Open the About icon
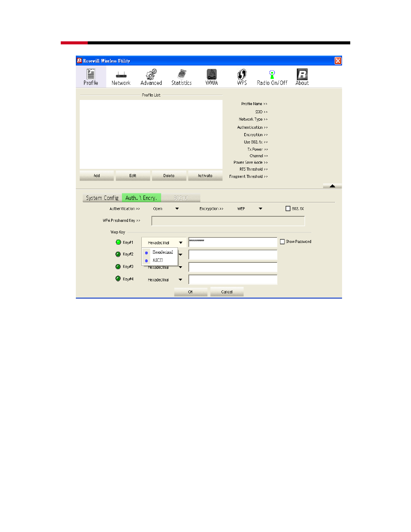 coord(302,77)
